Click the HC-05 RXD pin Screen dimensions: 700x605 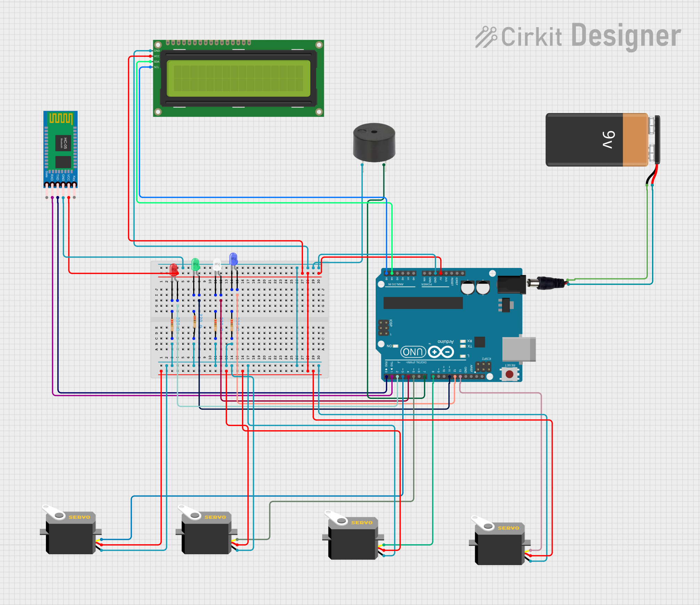click(52, 197)
